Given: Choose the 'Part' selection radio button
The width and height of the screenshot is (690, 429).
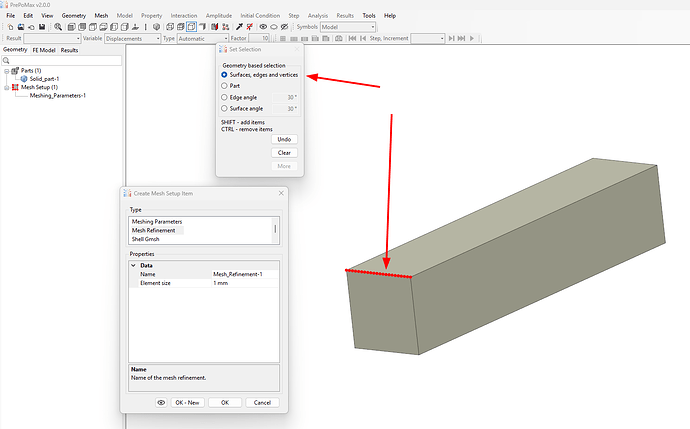Looking at the screenshot, I should [223, 86].
